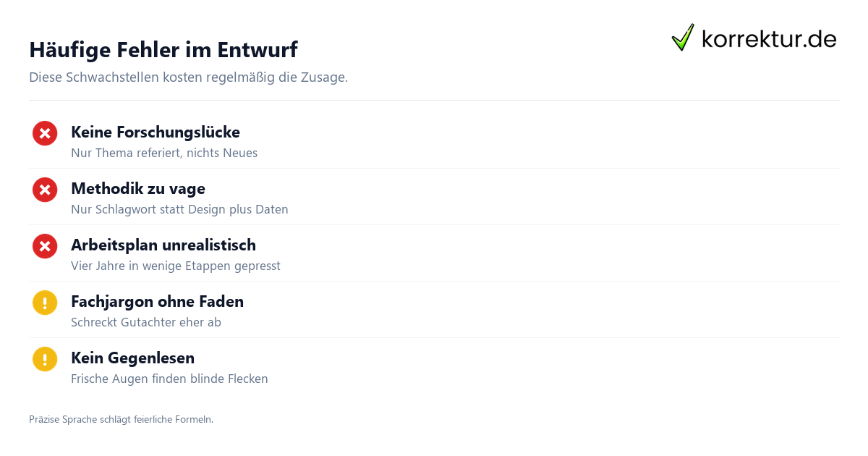This screenshot has width=868, height=456.
Task: Click the text Nur Schlagwort statt Design plus Daten
Action: (x=179, y=210)
